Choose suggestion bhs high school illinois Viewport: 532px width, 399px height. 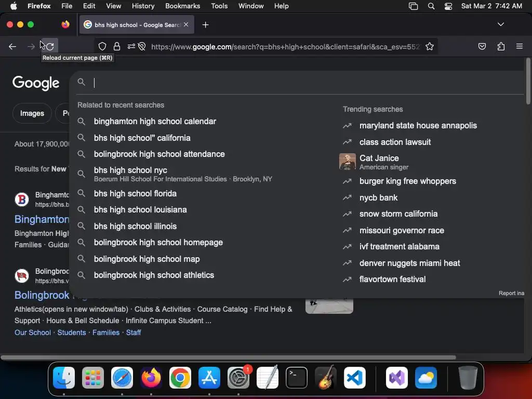pos(135,226)
